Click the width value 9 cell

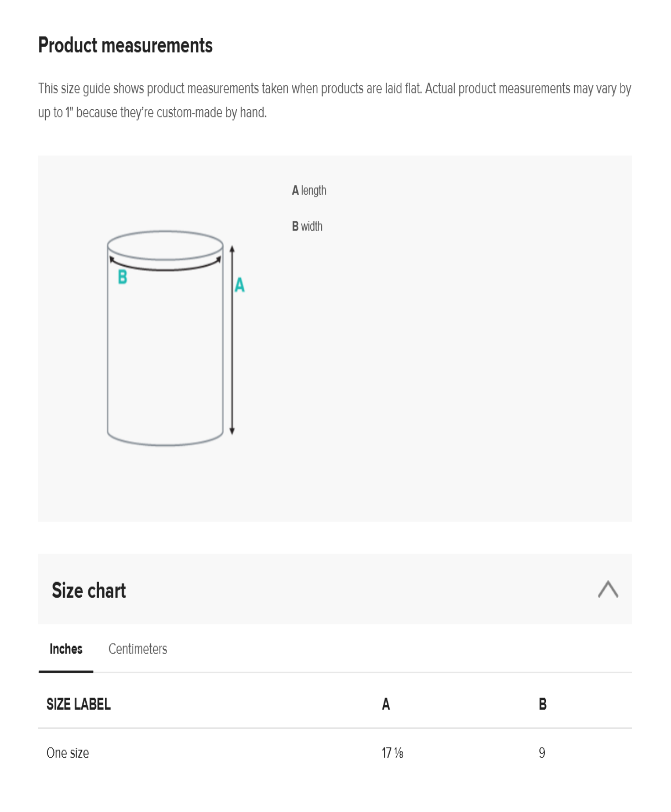tap(542, 753)
